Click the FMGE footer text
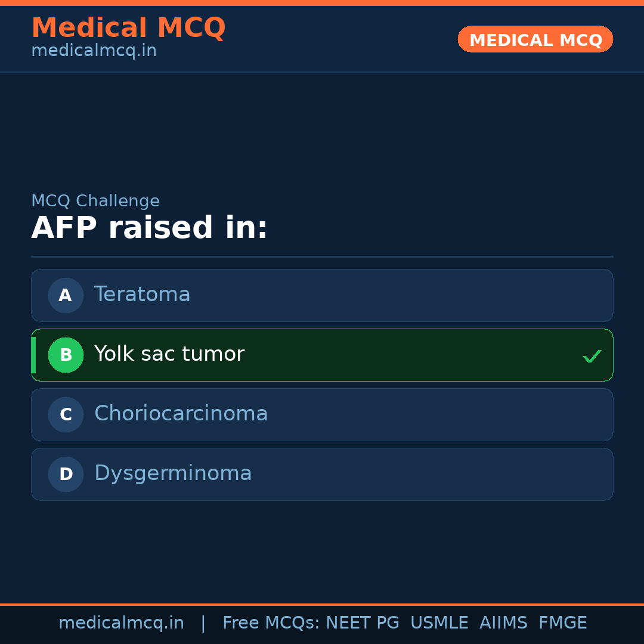644x644 pixels. (562, 623)
